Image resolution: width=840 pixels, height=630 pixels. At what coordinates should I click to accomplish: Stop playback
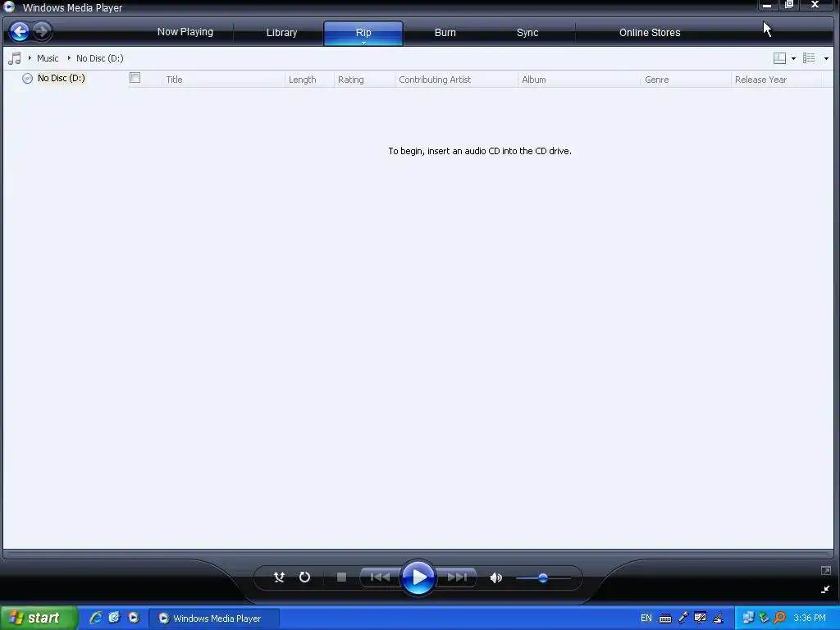(341, 577)
